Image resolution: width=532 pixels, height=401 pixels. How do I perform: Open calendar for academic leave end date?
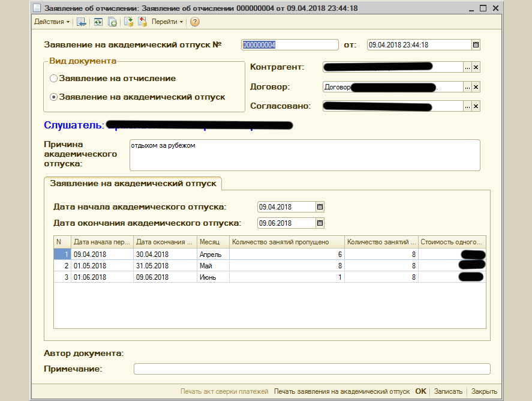click(x=320, y=223)
